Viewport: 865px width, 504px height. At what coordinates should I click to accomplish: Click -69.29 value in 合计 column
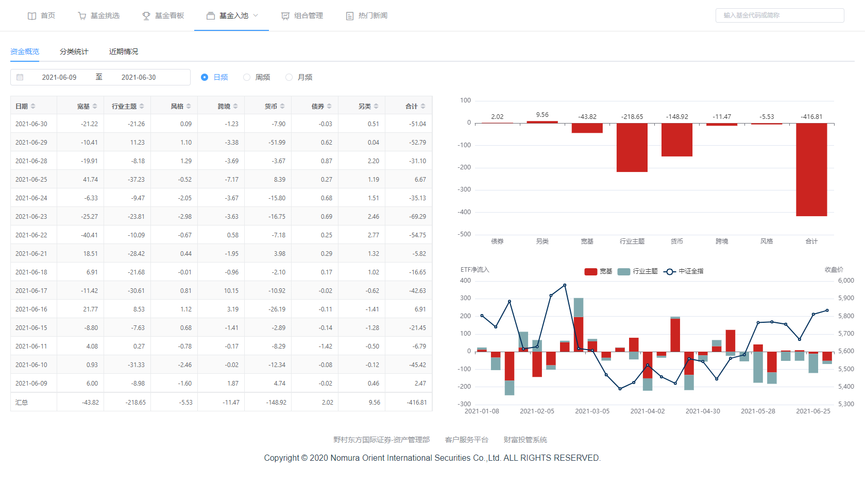(417, 217)
